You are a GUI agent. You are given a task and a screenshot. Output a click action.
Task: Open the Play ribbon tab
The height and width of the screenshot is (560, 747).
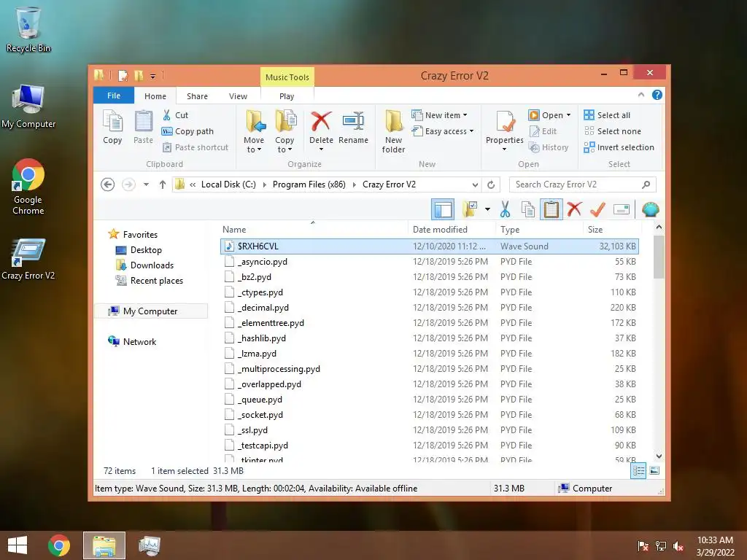point(287,96)
